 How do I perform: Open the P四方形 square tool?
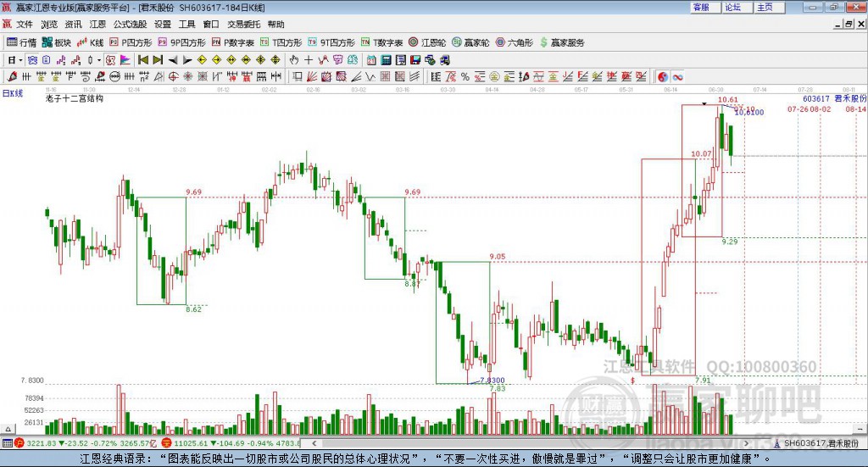point(131,42)
